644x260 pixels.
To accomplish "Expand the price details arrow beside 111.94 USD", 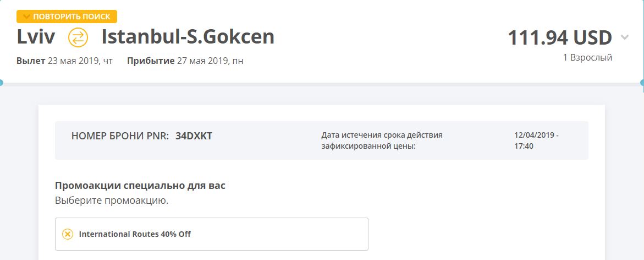I will [625, 37].
